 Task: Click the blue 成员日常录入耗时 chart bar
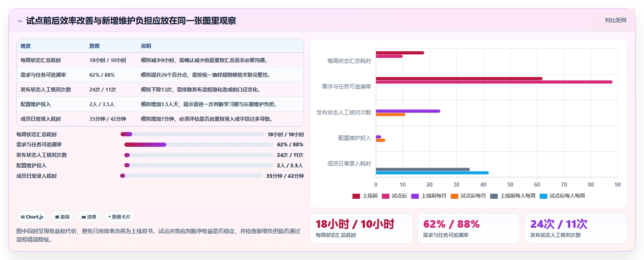(432, 173)
